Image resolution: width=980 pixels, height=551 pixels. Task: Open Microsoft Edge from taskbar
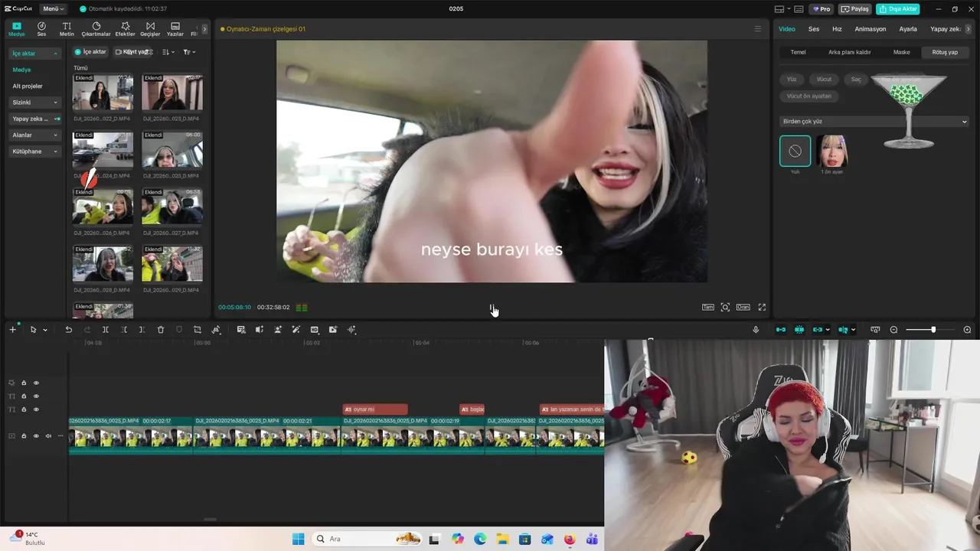click(x=480, y=539)
